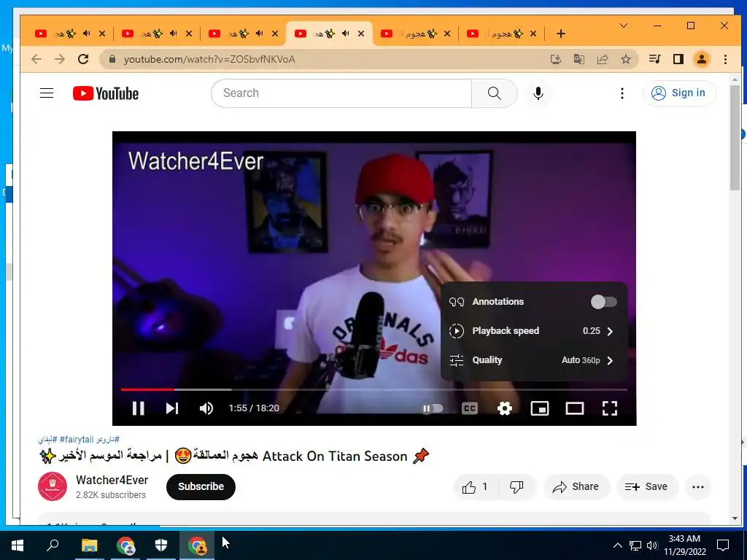The width and height of the screenshot is (747, 560).
Task: Skip to the next video
Action: (x=172, y=408)
